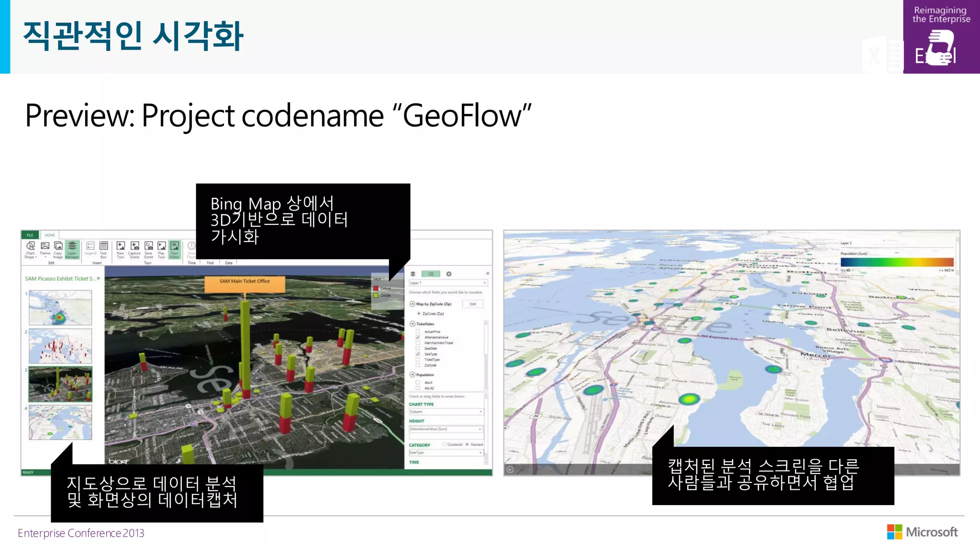Click the Time Player clock icon

[191, 246]
